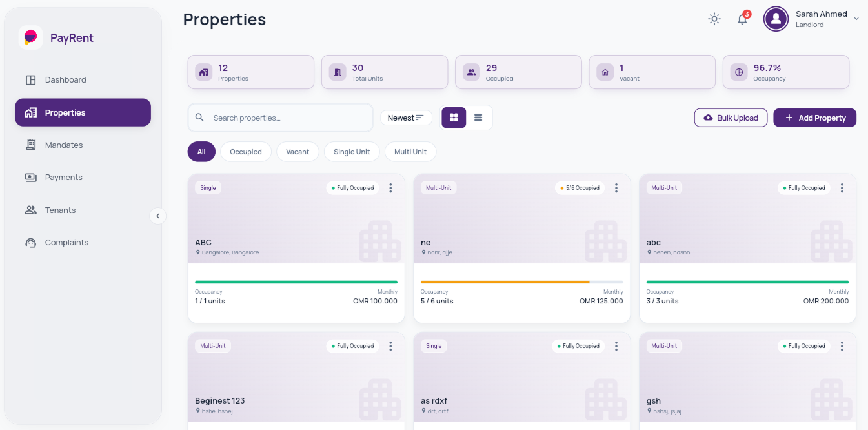Click Sarah Ahmed's profile avatar

click(x=776, y=19)
